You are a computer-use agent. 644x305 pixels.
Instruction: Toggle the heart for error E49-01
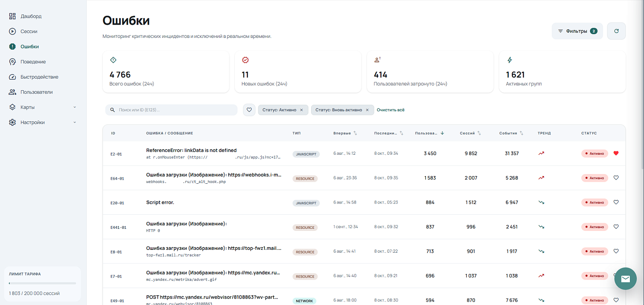pos(616,300)
